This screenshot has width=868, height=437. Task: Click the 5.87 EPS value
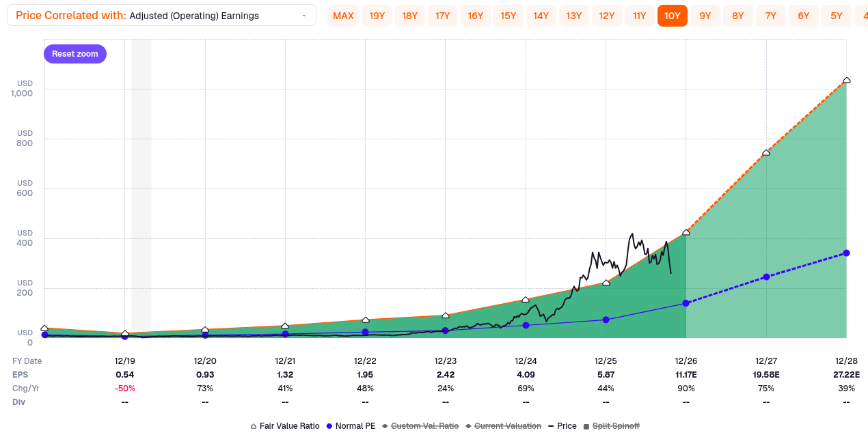[x=606, y=375]
